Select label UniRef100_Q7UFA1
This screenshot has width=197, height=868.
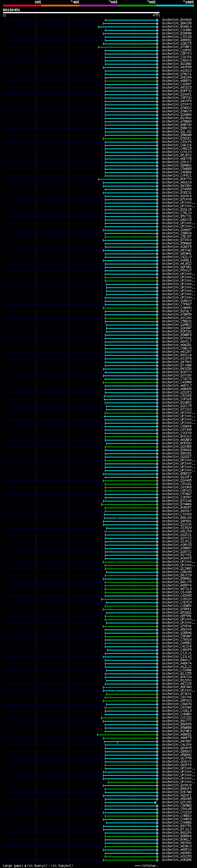(x=177, y=626)
